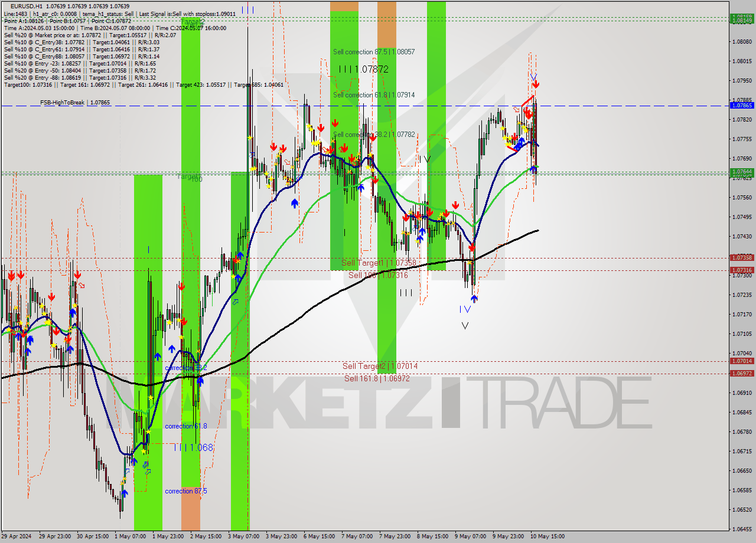756x543 pixels.
Task: Click the '2 May 15:00' time label
Action: (206, 537)
